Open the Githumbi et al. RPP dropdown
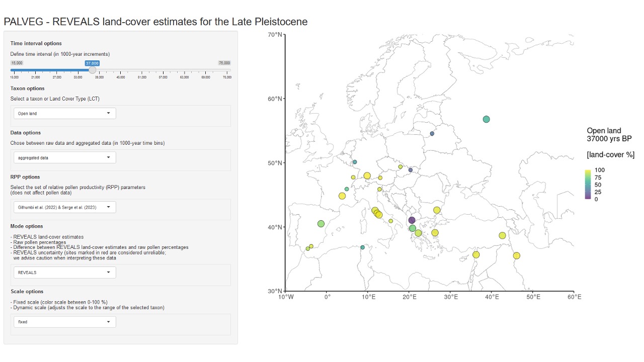Image resolution: width=644 pixels, height=362 pixels. pos(64,207)
